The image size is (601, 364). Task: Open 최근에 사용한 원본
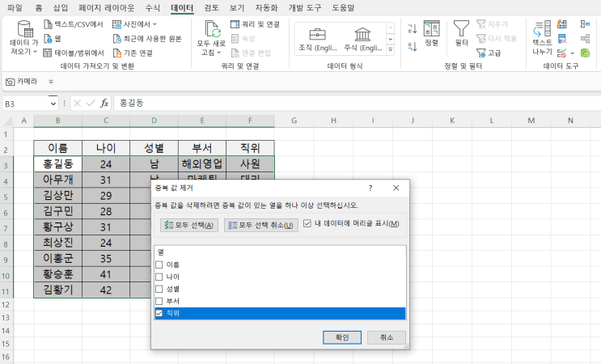[147, 39]
